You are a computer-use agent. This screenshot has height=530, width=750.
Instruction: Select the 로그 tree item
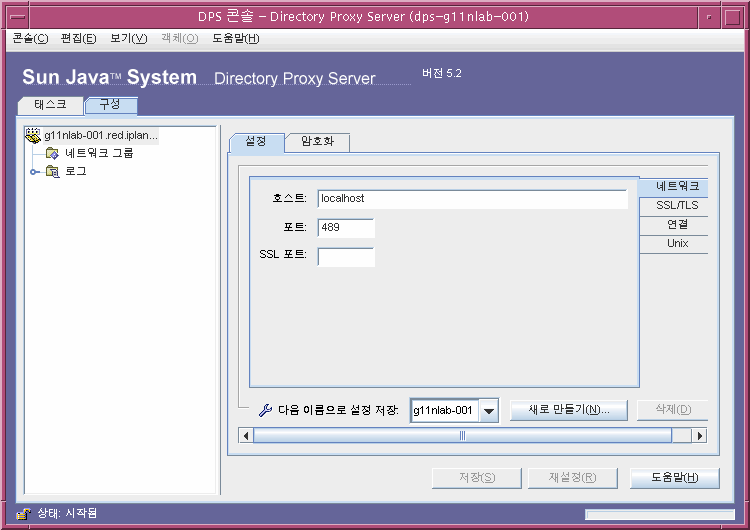tap(76, 171)
